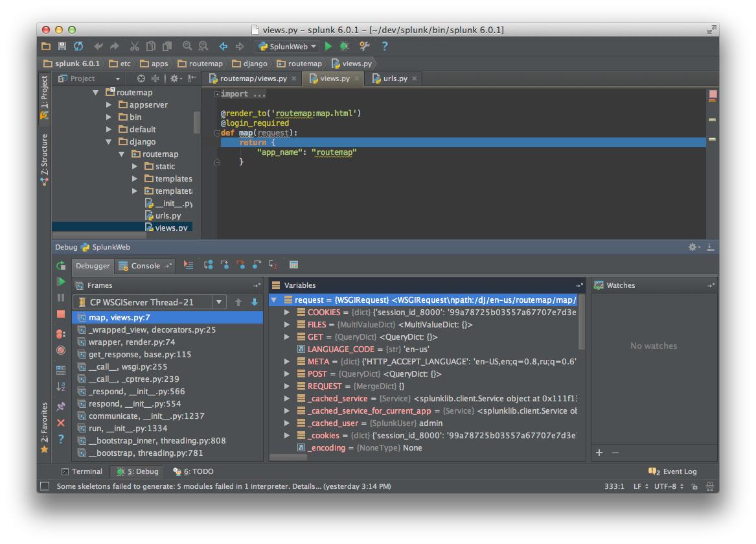Click Mute Breakpoints icon
This screenshot has width=756, height=544.
(61, 350)
